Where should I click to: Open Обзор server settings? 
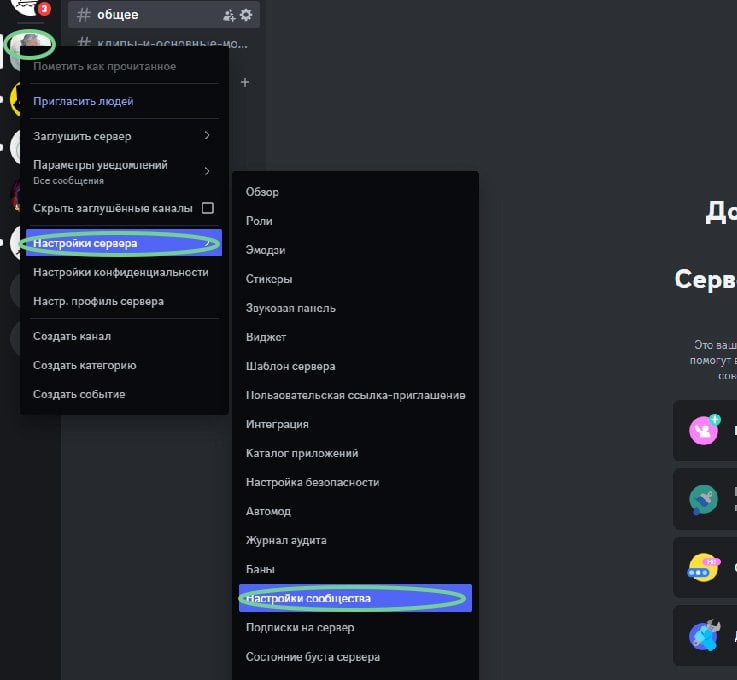pyautogui.click(x=355, y=192)
